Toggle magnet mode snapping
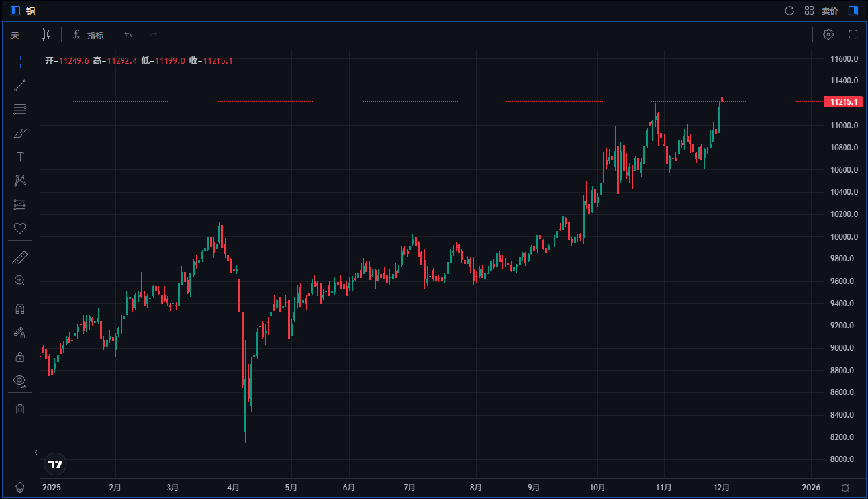Screen dimensions: 868x499 tap(20, 309)
